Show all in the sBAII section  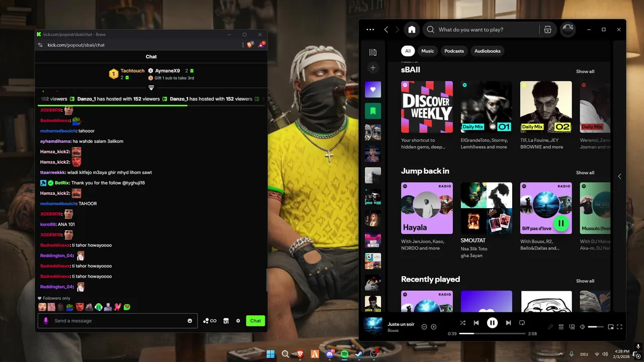coord(585,71)
